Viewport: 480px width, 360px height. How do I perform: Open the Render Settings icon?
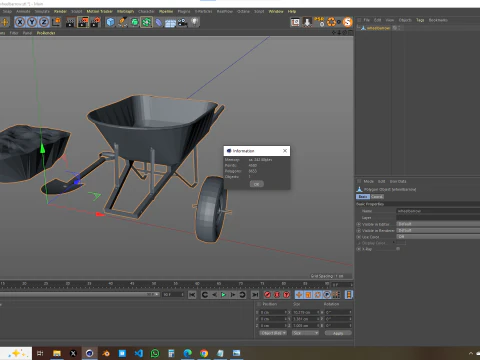click(x=96, y=22)
